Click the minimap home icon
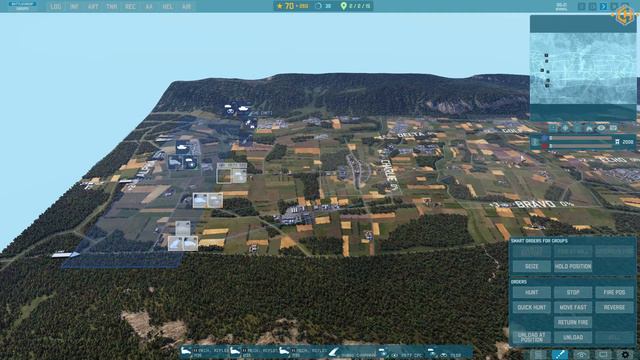The width and height of the screenshot is (640, 360). point(589,128)
